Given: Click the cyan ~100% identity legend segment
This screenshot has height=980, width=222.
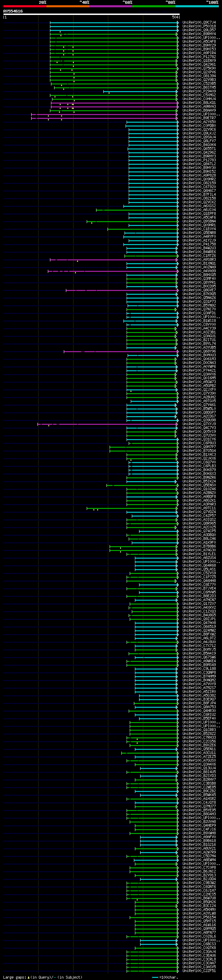Looking at the screenshot, I should 197,6.
